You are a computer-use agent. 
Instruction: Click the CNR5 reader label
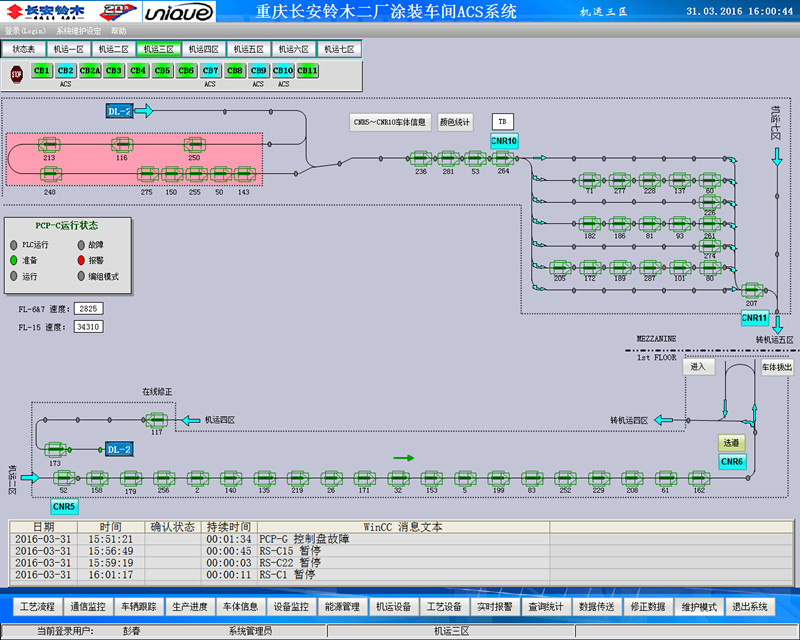64,507
